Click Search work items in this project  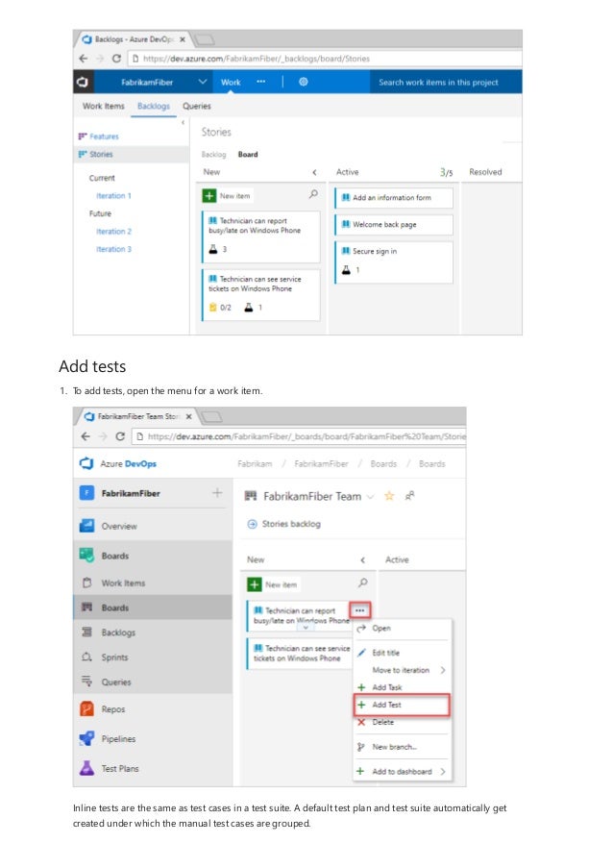tap(438, 82)
